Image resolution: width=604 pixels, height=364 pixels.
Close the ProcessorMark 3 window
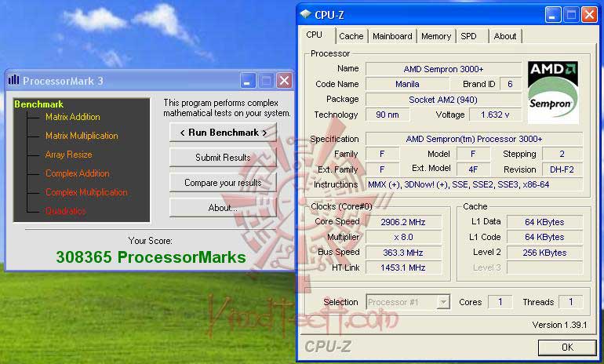(284, 81)
